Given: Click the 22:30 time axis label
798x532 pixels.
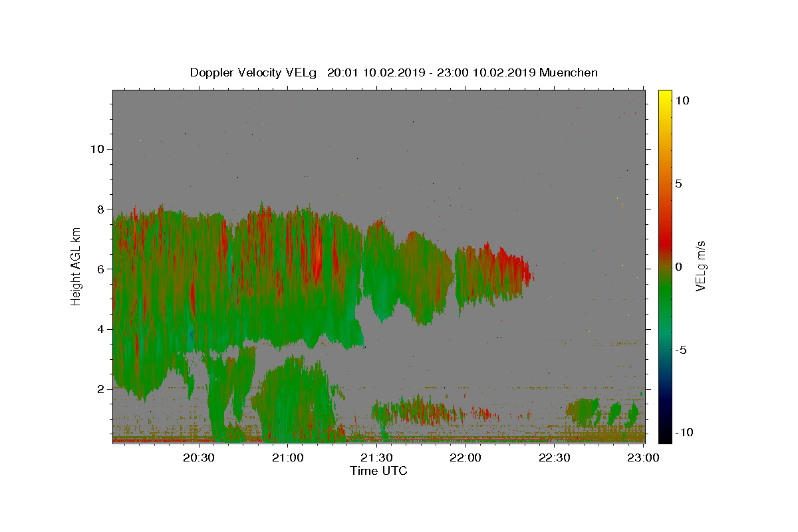Looking at the screenshot, I should (554, 458).
